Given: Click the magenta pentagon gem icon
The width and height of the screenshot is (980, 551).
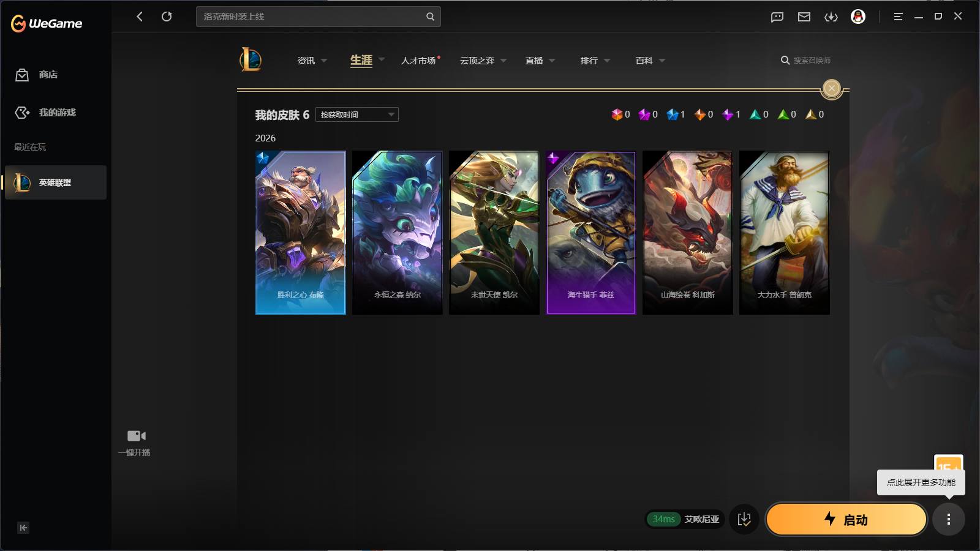Looking at the screenshot, I should coord(644,114).
